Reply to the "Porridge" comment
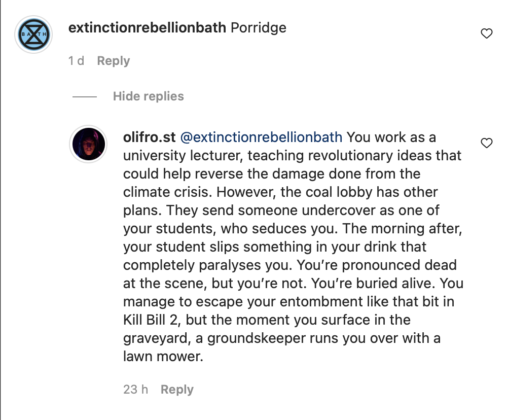 coord(113,61)
